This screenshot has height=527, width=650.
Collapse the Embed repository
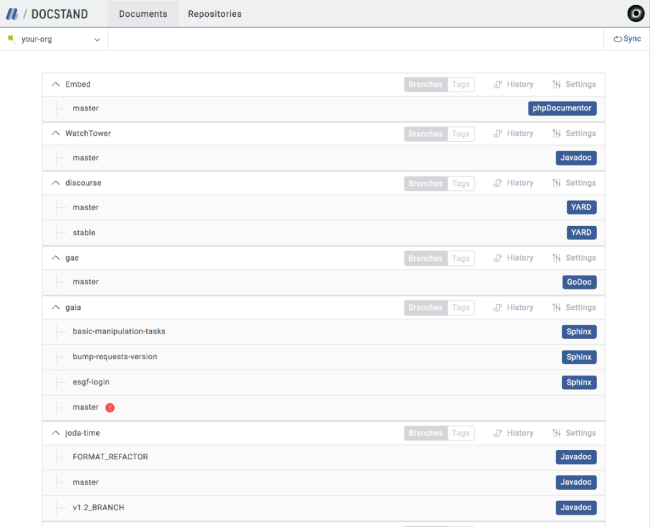[x=56, y=84]
